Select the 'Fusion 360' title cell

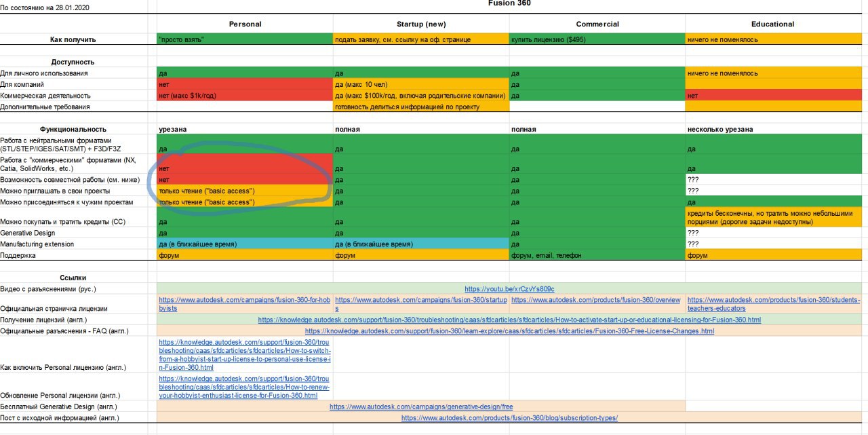509,3
